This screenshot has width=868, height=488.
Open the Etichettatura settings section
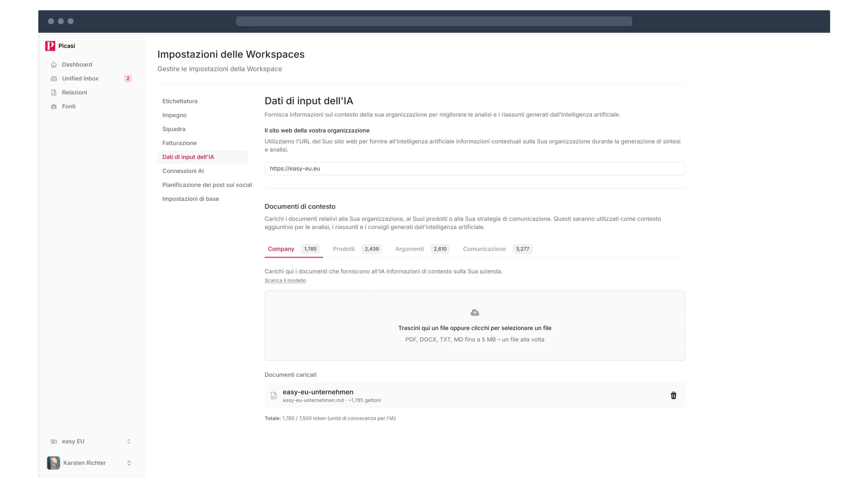coord(180,101)
